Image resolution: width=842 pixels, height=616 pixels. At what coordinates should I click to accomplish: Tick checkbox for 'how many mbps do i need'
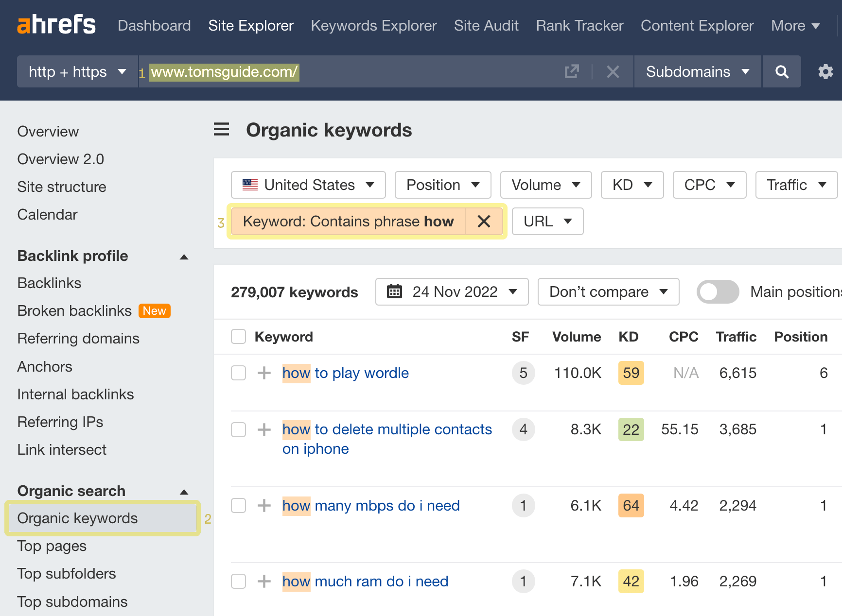coord(238,506)
